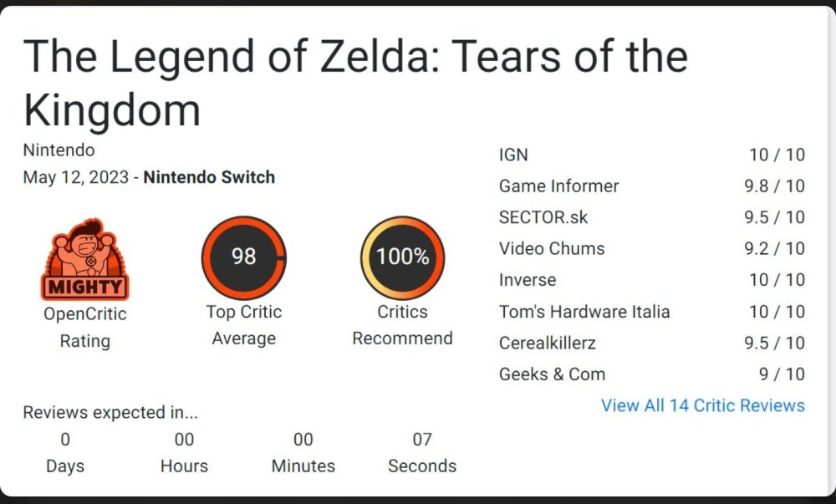The image size is (836, 504).
Task: Click the Mighty OpenCritic rating badge
Action: [84, 259]
